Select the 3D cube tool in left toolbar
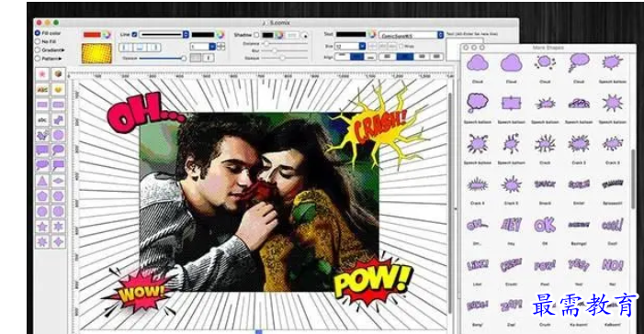Image resolution: width=644 pixels, height=334 pixels. [58, 74]
